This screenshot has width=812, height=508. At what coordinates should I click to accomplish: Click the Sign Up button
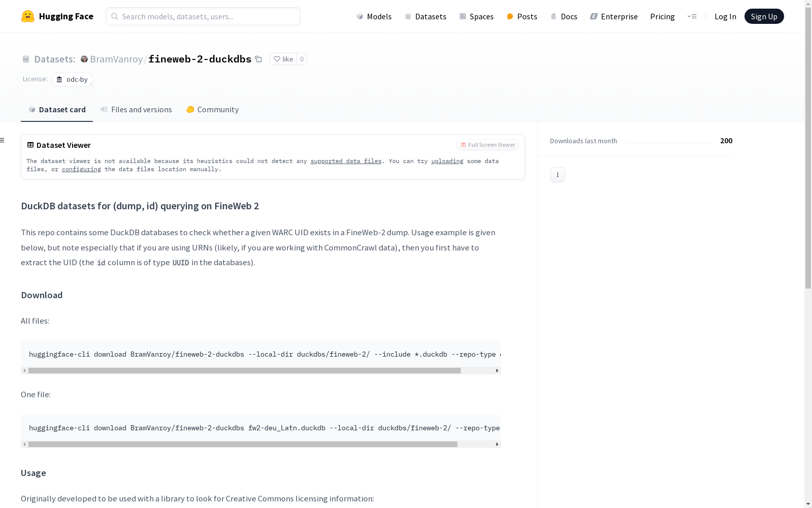pyautogui.click(x=764, y=16)
